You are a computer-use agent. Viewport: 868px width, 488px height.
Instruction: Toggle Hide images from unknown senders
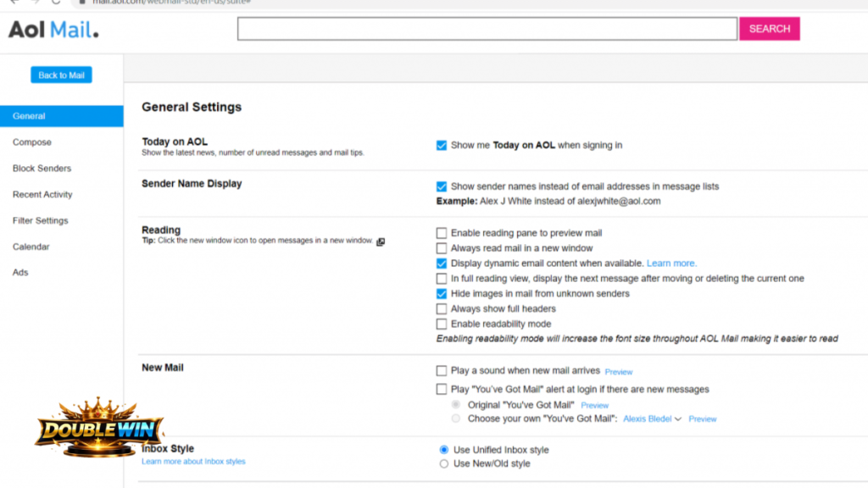point(441,294)
